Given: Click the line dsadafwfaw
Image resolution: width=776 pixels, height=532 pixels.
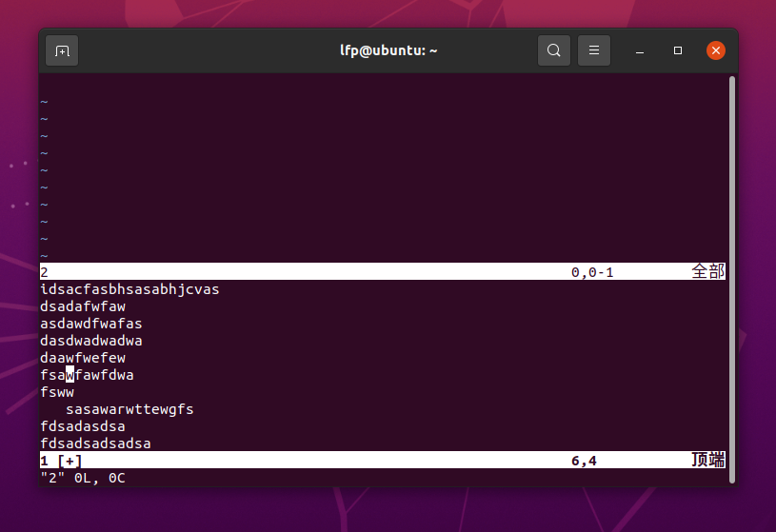Looking at the screenshot, I should (x=83, y=306).
